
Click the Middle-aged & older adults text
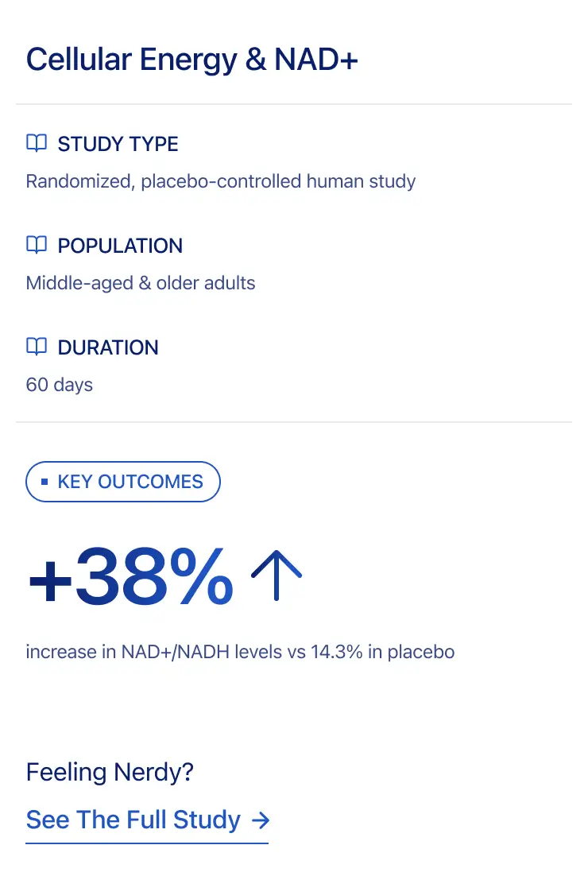141,283
